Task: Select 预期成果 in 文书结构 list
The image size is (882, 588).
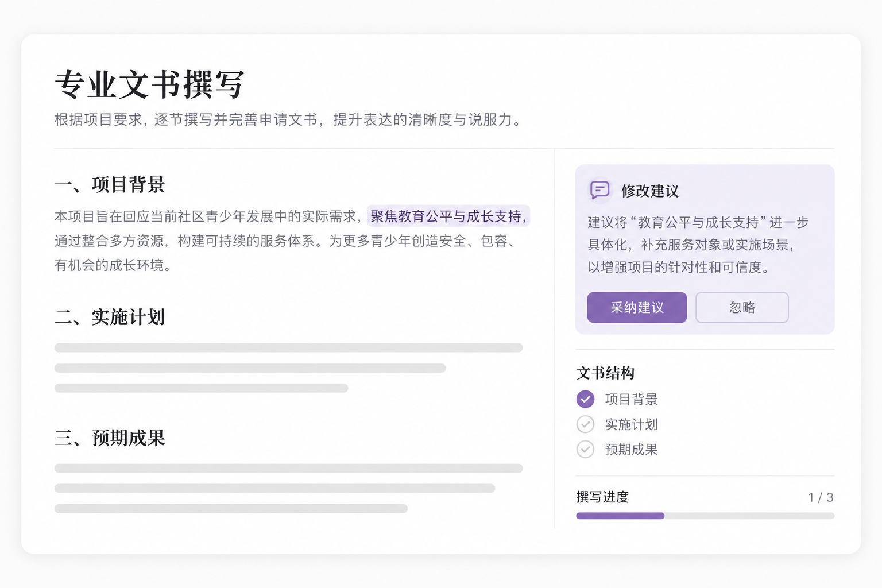Action: [x=631, y=449]
